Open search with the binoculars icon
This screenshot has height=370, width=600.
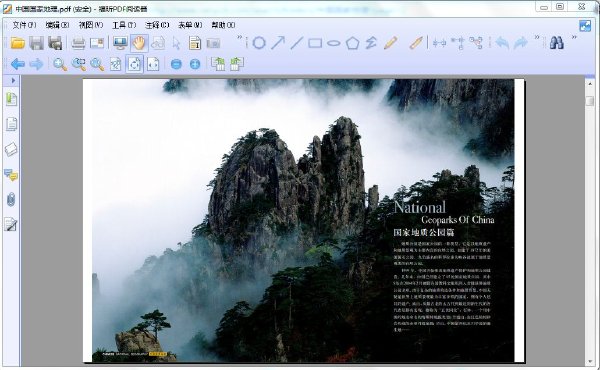point(557,42)
